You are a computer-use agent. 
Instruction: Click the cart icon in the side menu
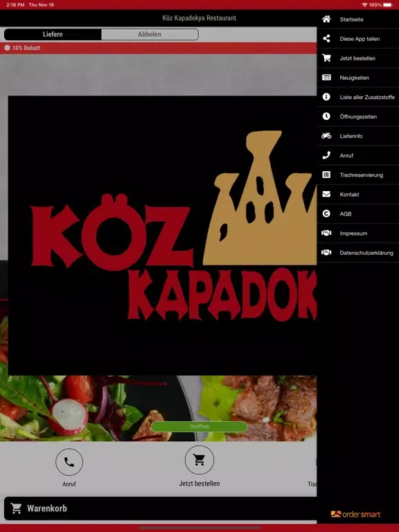pyautogui.click(x=326, y=58)
